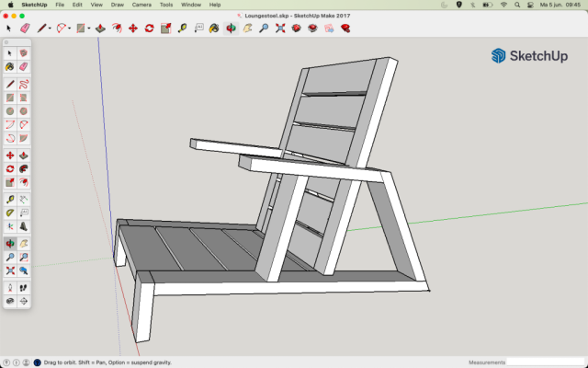Activate the Position Camera tool

coord(10,288)
